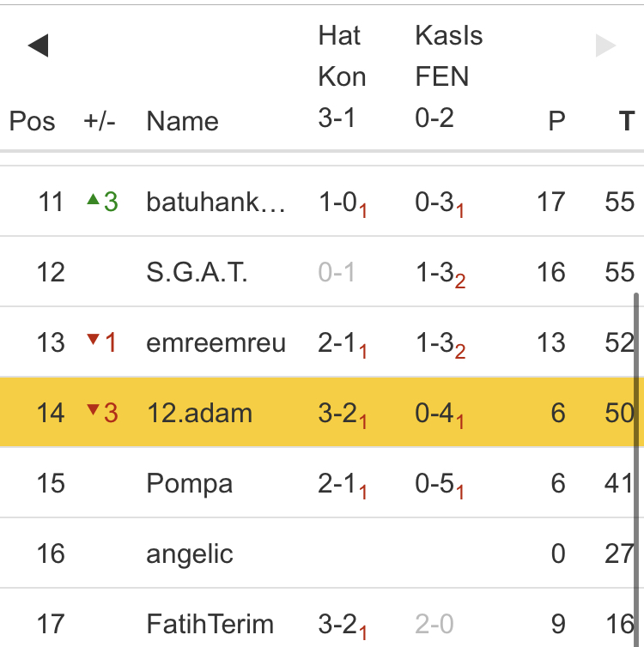
Task: Open FatihTerim player entry
Action: 210,624
